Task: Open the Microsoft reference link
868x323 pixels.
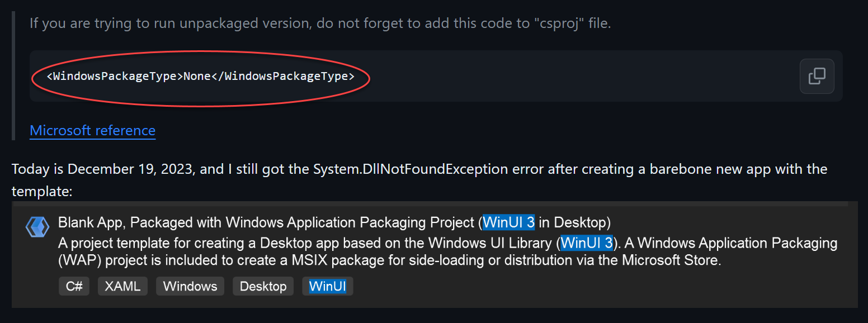Action: click(92, 130)
